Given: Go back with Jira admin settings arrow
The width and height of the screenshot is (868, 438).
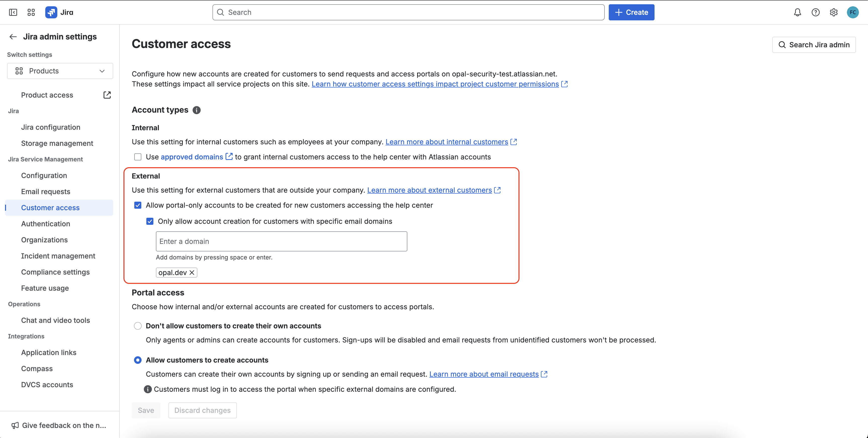Looking at the screenshot, I should click(x=13, y=37).
